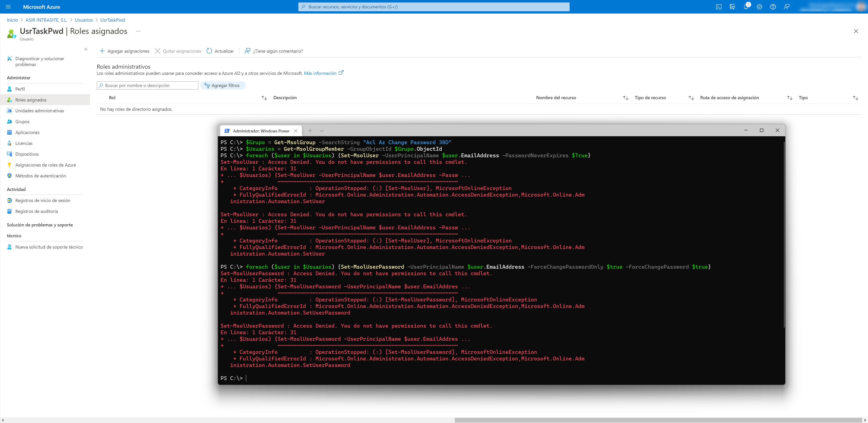Click the Microsoft Azure logo text
Screen dimensions: 868x423
coord(41,7)
